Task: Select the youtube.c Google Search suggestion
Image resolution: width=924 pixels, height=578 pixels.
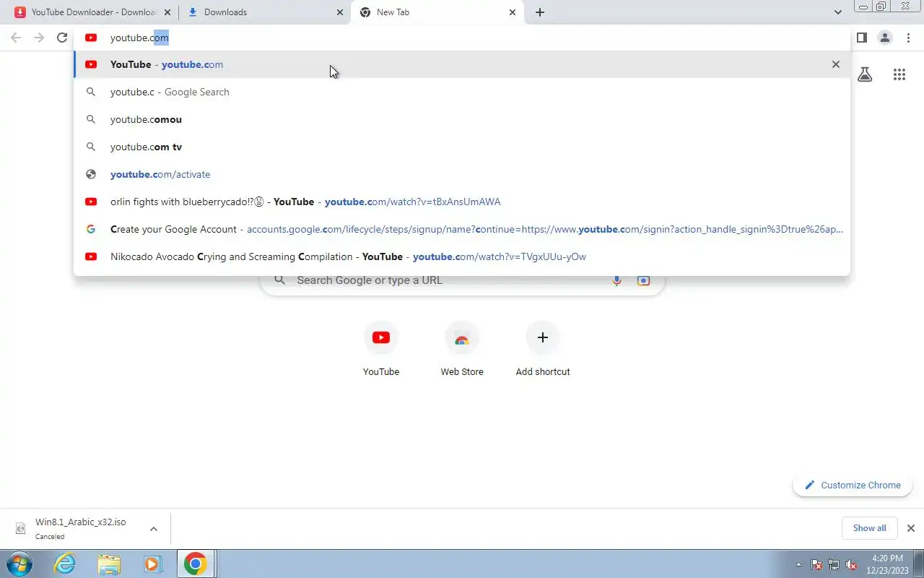Action: [x=462, y=92]
